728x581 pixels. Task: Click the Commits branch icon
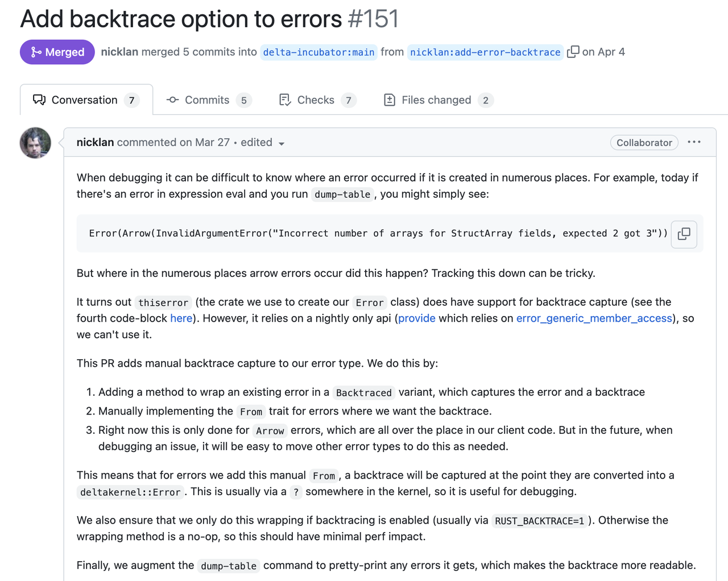[172, 99]
